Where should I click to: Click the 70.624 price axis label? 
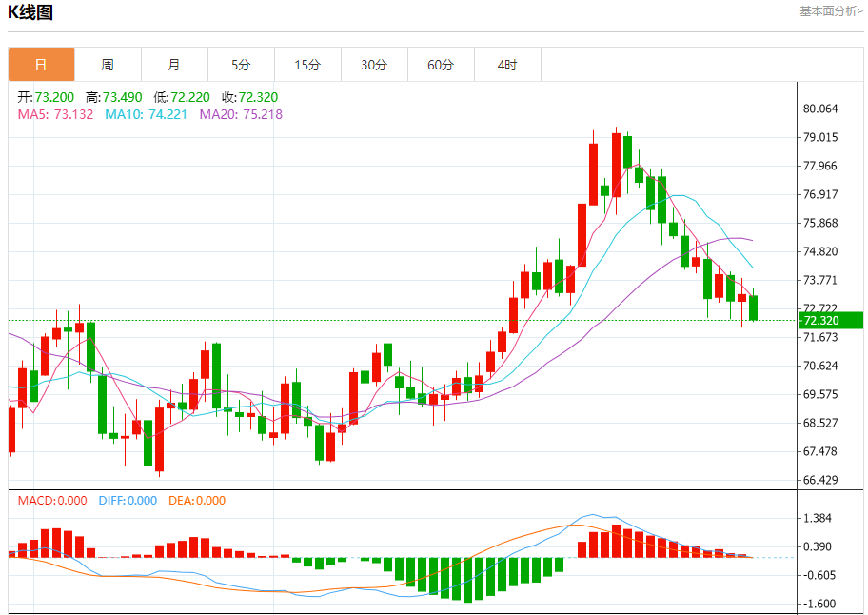click(820, 366)
